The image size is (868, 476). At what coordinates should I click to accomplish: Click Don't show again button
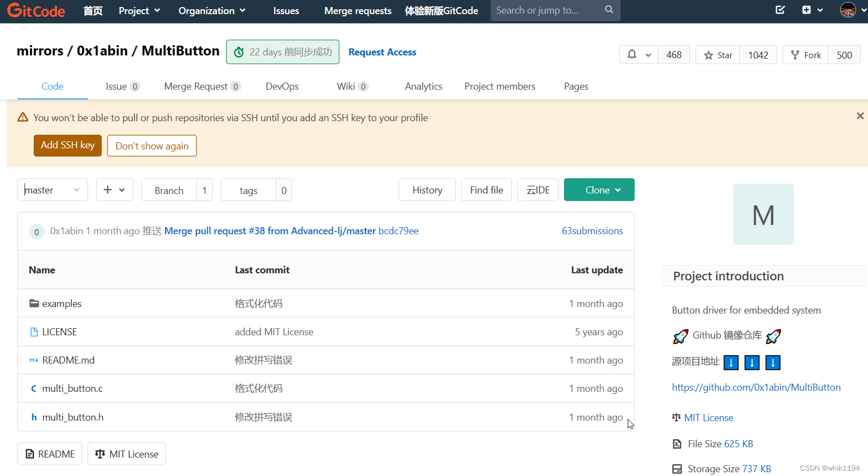(x=152, y=146)
